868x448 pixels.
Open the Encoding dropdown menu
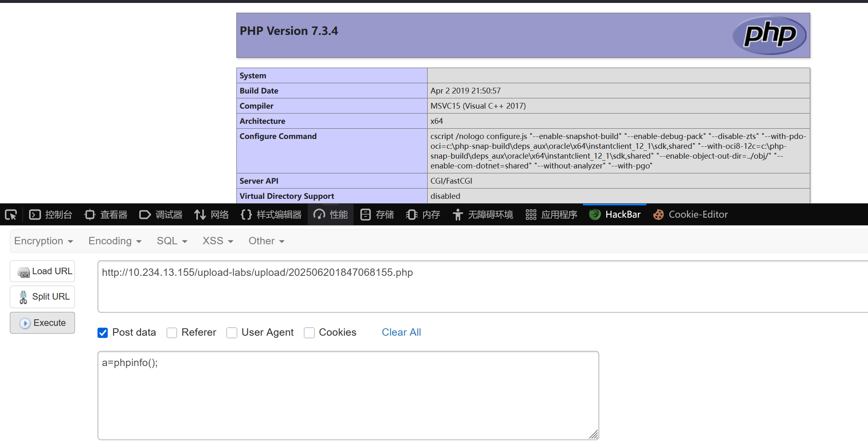click(x=115, y=241)
